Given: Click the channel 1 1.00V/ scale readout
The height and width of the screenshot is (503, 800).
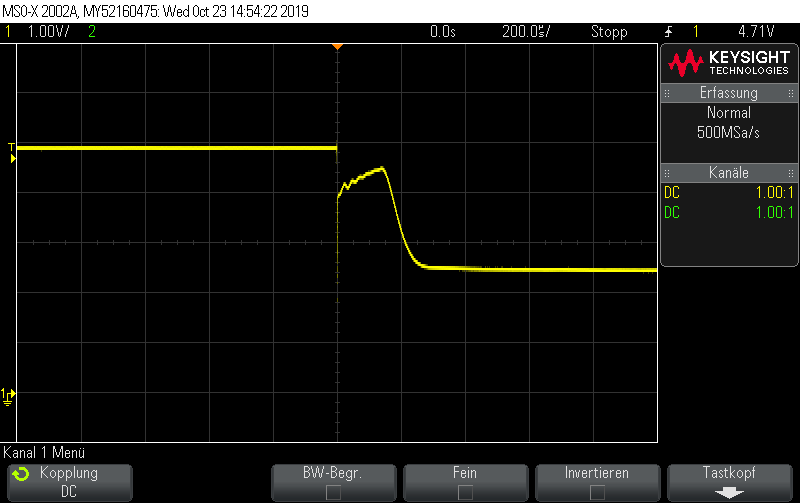Looking at the screenshot, I should [x=48, y=32].
